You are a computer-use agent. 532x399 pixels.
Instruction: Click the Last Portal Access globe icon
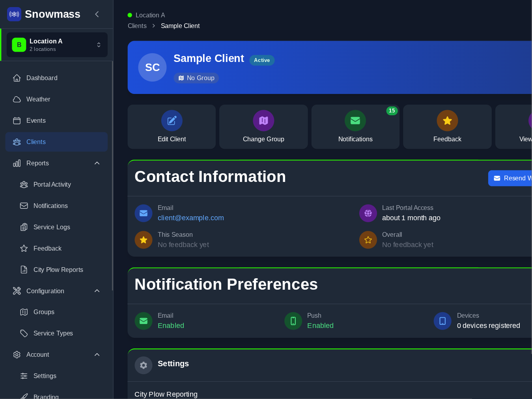pos(368,213)
